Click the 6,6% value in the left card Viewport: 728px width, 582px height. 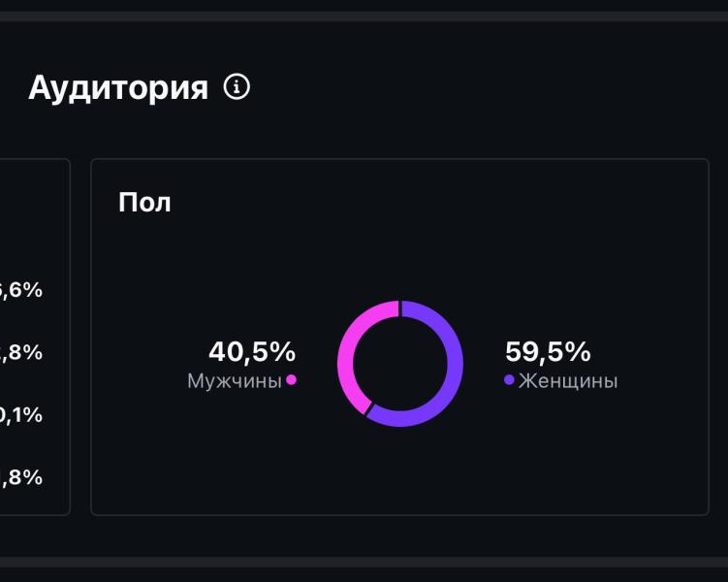coord(21,290)
